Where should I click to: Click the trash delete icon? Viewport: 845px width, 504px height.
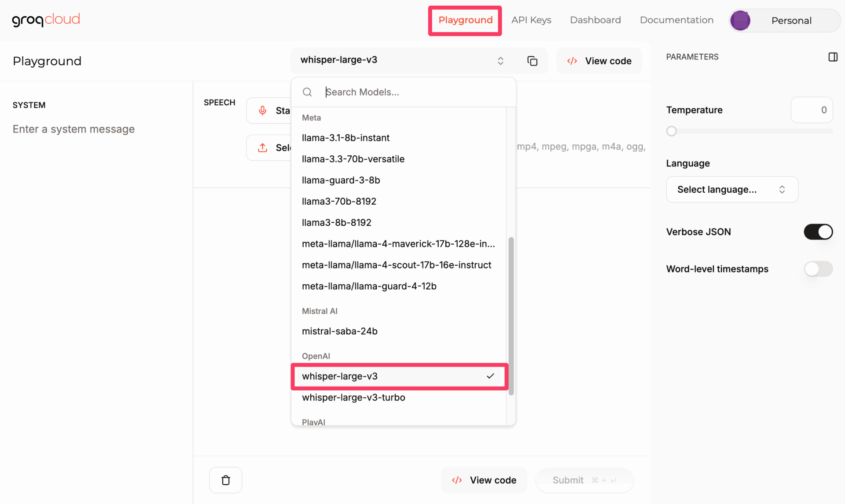[226, 480]
